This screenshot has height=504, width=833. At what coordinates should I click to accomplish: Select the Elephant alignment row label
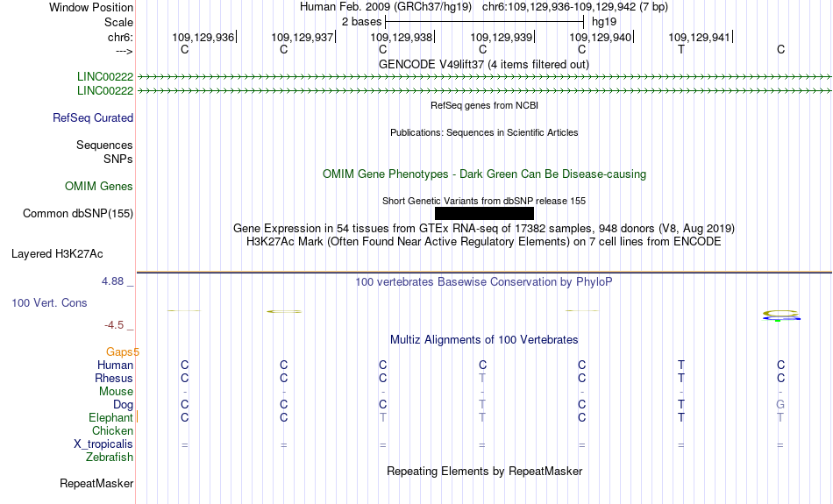point(111,418)
